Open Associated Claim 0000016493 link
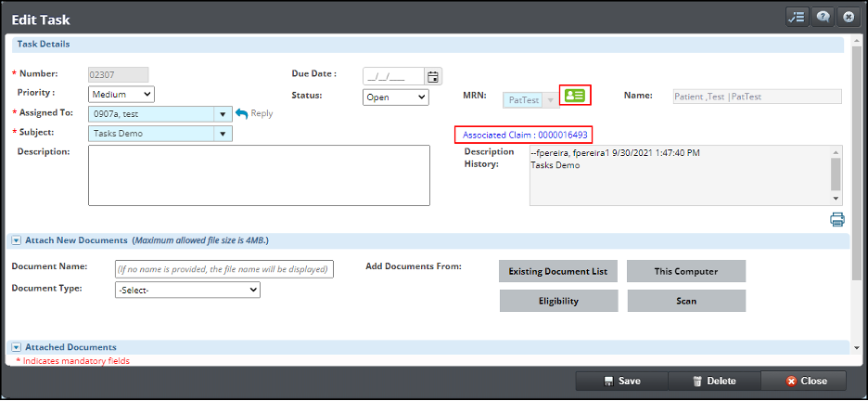Screen dimensions: 868x401 tap(525, 135)
